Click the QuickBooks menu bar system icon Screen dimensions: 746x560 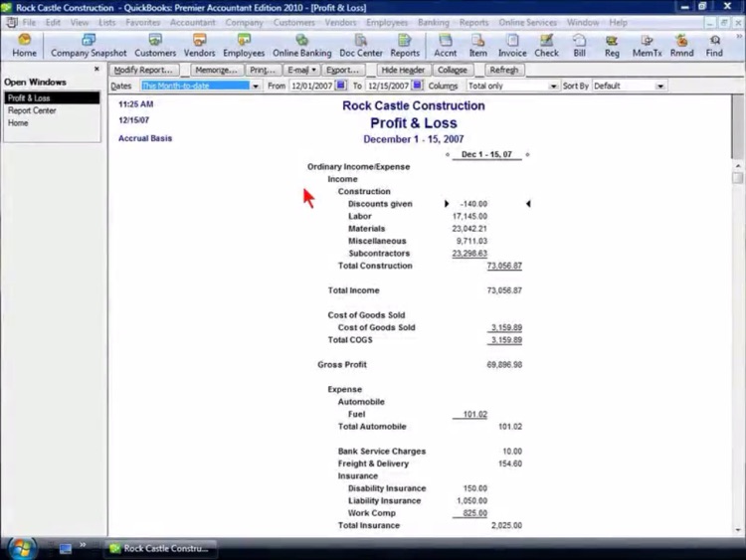[x=12, y=22]
